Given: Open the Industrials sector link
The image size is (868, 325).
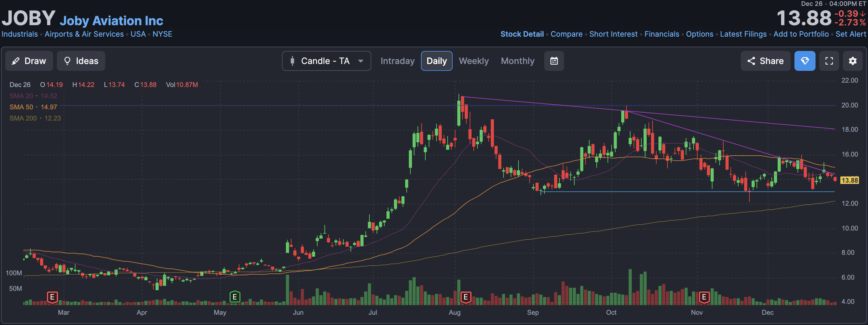Looking at the screenshot, I should coord(20,34).
